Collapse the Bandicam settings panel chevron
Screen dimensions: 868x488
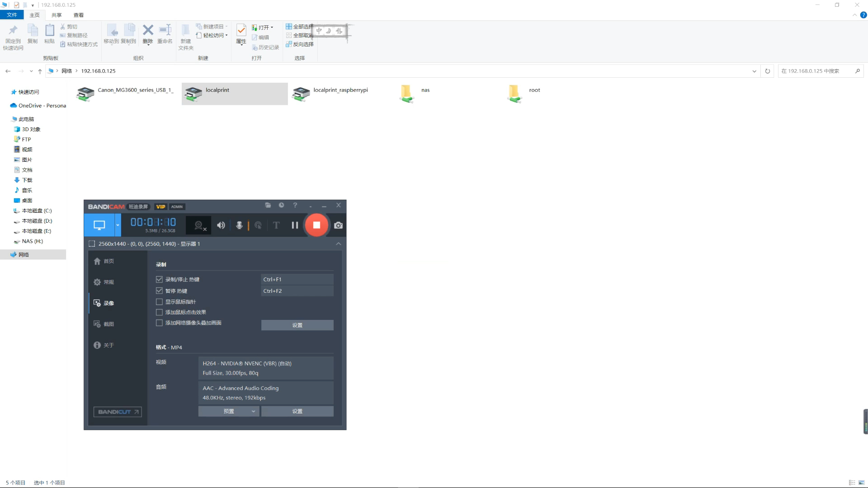pos(338,244)
